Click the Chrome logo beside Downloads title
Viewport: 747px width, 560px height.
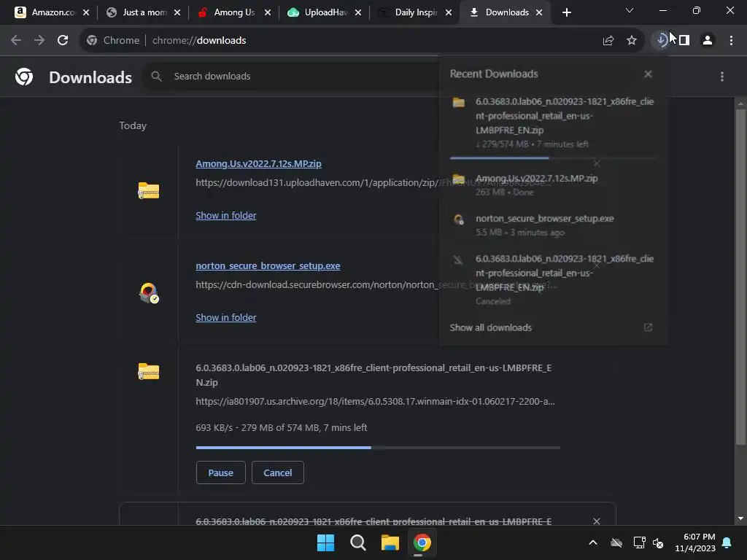[24, 77]
